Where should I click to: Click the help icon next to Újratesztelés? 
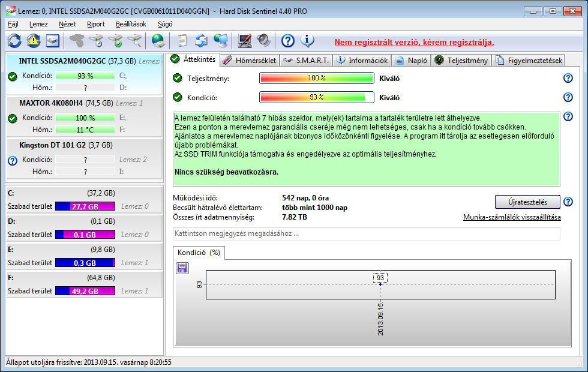pos(568,202)
